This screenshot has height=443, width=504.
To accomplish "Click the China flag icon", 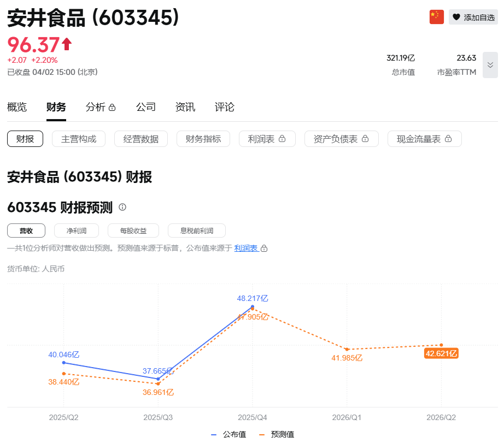I will [436, 17].
